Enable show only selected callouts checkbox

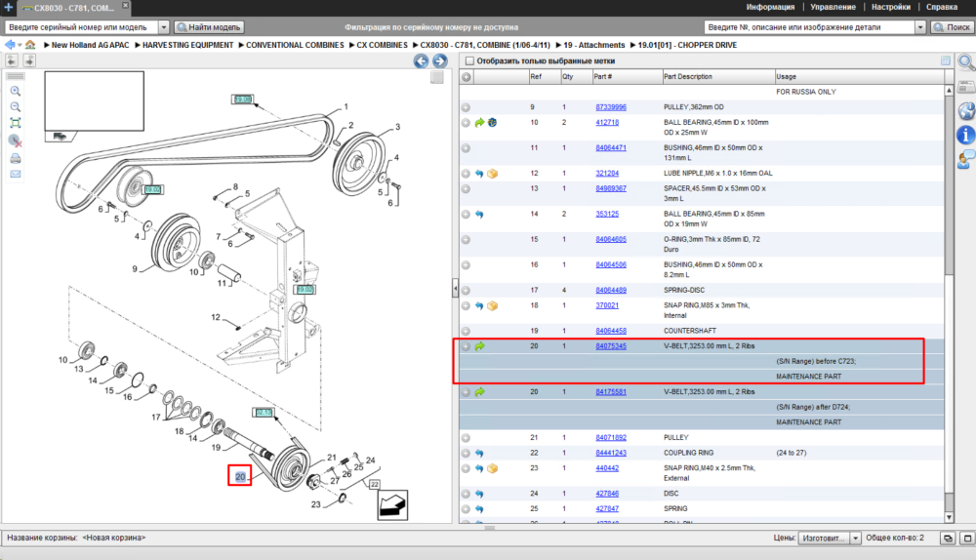pos(470,61)
